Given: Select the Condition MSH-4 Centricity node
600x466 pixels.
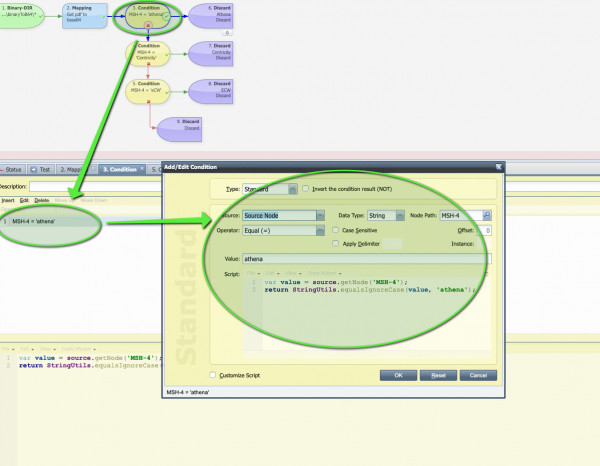Looking at the screenshot, I should [x=148, y=54].
